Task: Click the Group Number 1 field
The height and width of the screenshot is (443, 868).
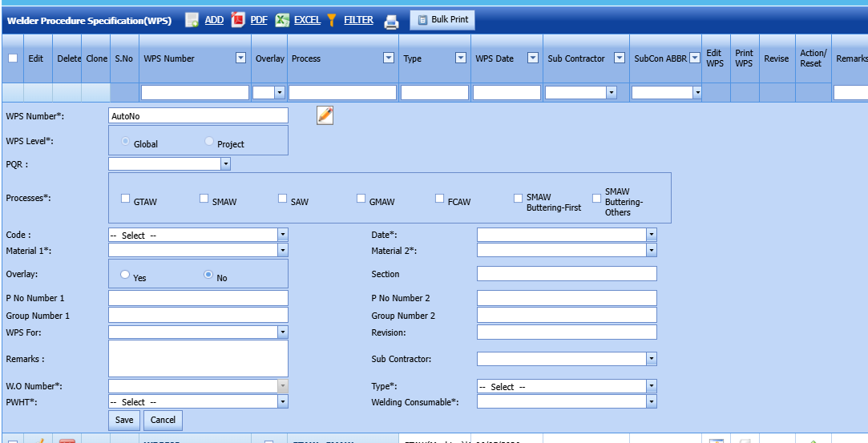Action: (198, 316)
